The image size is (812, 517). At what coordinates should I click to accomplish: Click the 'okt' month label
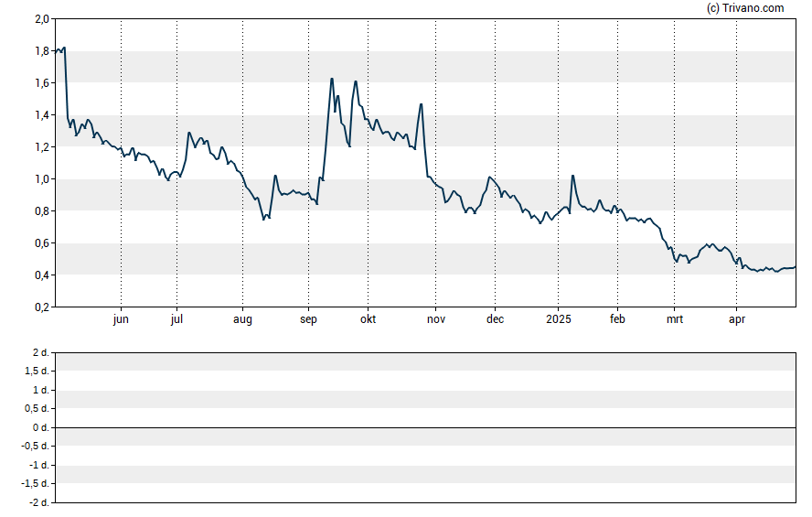(369, 319)
